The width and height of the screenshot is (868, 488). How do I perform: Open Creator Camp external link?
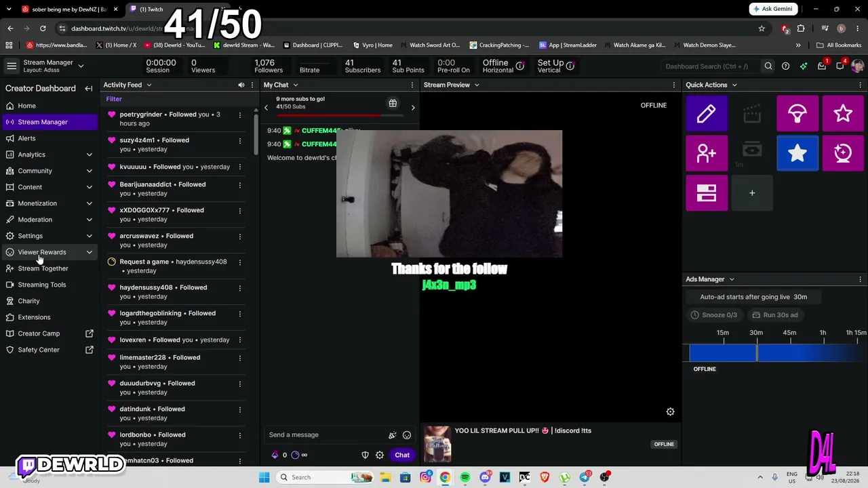tap(49, 333)
